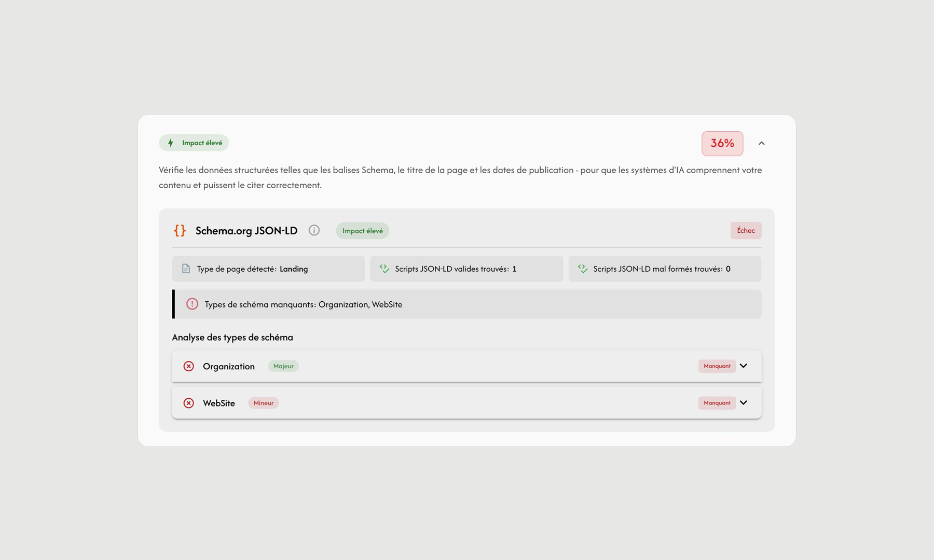Click the Manquant badge in WebSite row
Image resolution: width=934 pixels, height=560 pixels.
tap(717, 403)
